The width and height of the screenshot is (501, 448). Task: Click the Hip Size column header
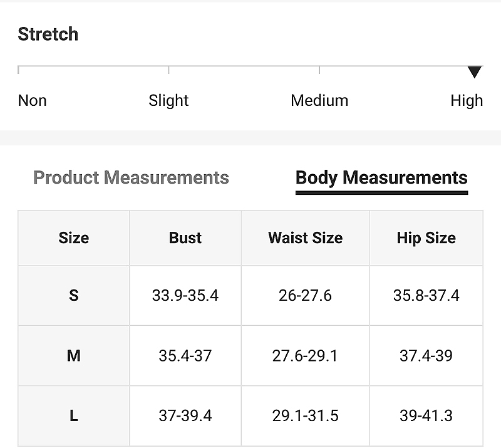point(426,238)
